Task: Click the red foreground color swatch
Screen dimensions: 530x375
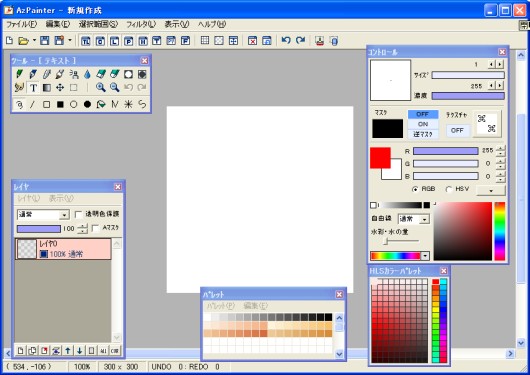Action: tap(380, 158)
